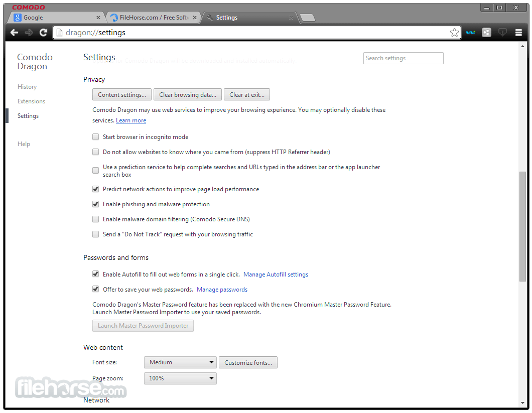
Task: Open Manage Autofill settings link
Action: 276,274
